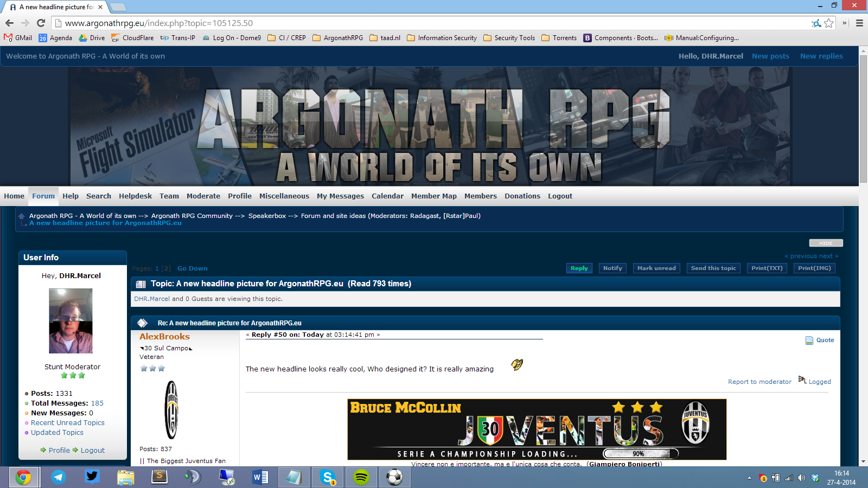This screenshot has height=488, width=868.
Task: Click Print(TXT) button
Action: [x=767, y=268]
